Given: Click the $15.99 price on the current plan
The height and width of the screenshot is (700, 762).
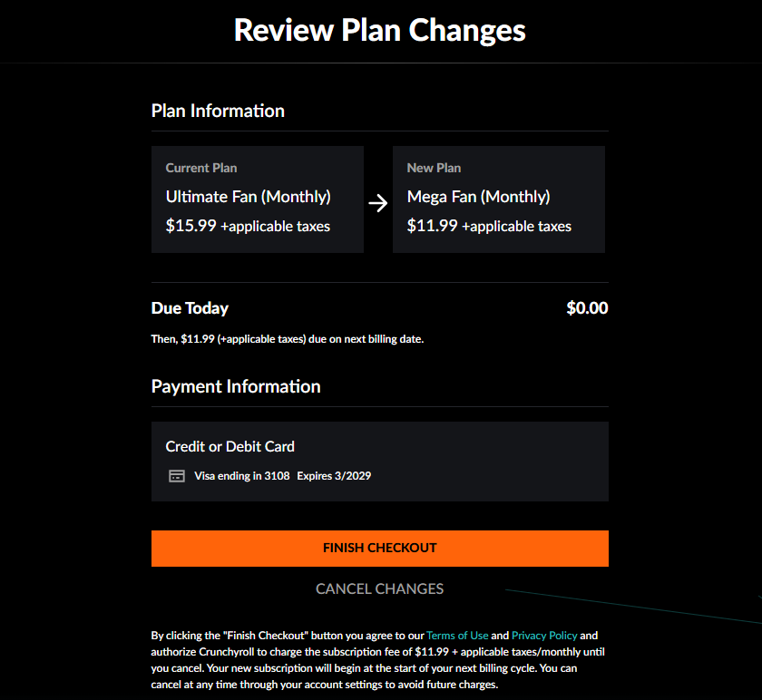Looking at the screenshot, I should click(x=191, y=226).
